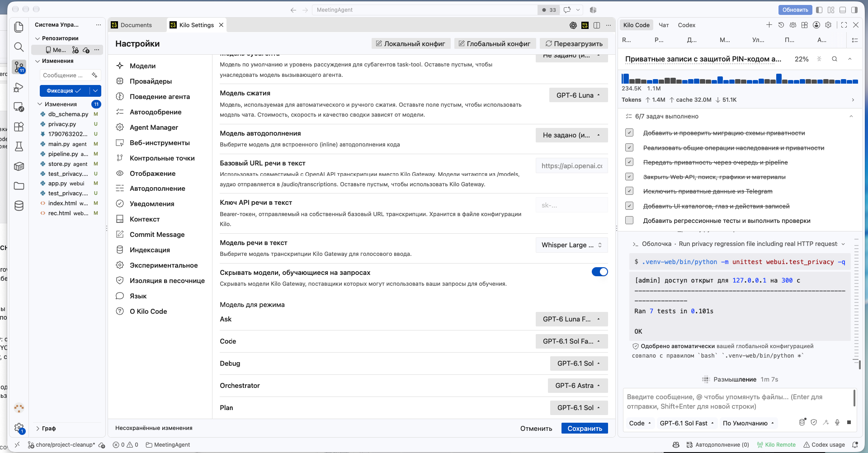Open the autocomplete model dropdown

572,135
